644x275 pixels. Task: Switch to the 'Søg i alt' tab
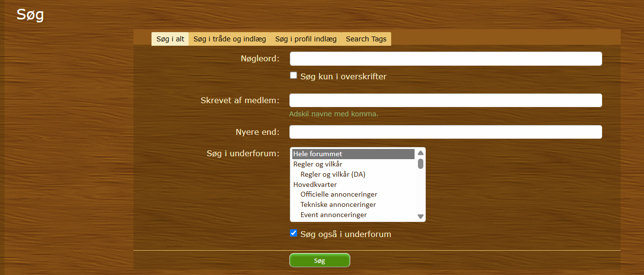pos(170,39)
